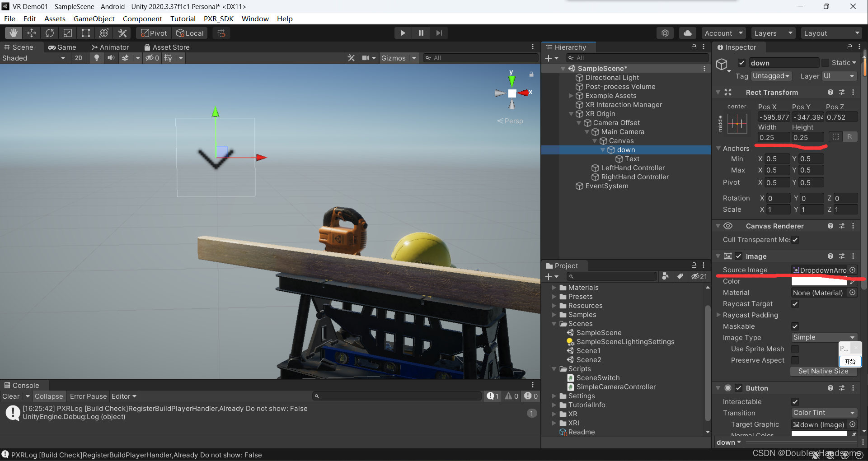Toggle scene lighting bulb icon
The image size is (868, 461).
pyautogui.click(x=96, y=58)
